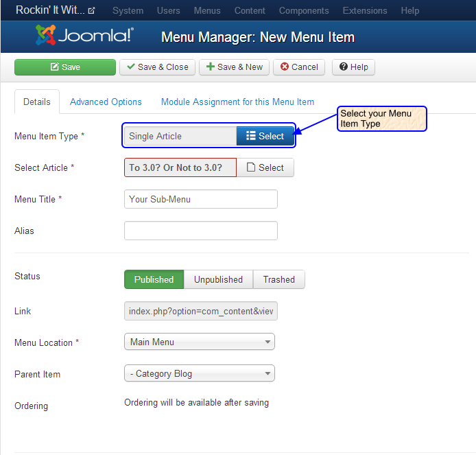Click blue Select button for Menu Item Type

point(265,136)
